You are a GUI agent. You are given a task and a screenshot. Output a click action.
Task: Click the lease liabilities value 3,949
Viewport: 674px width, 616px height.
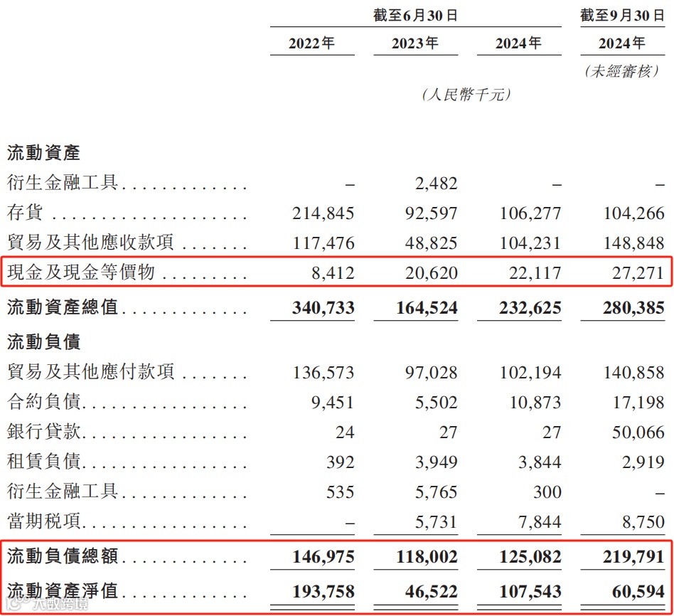point(436,462)
